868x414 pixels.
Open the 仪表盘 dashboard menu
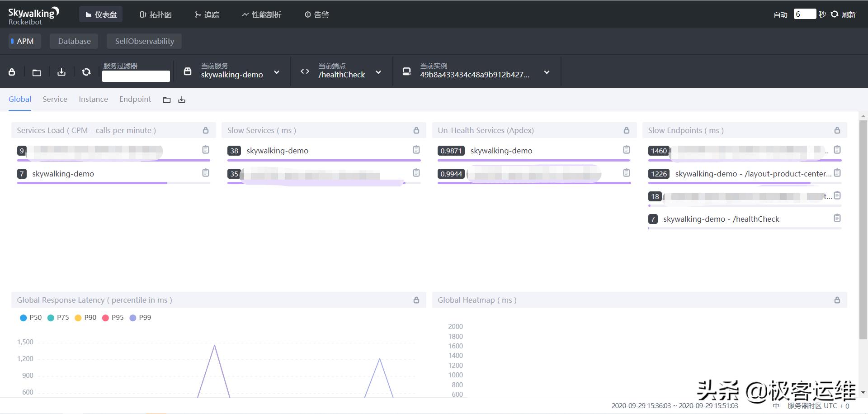coord(101,14)
